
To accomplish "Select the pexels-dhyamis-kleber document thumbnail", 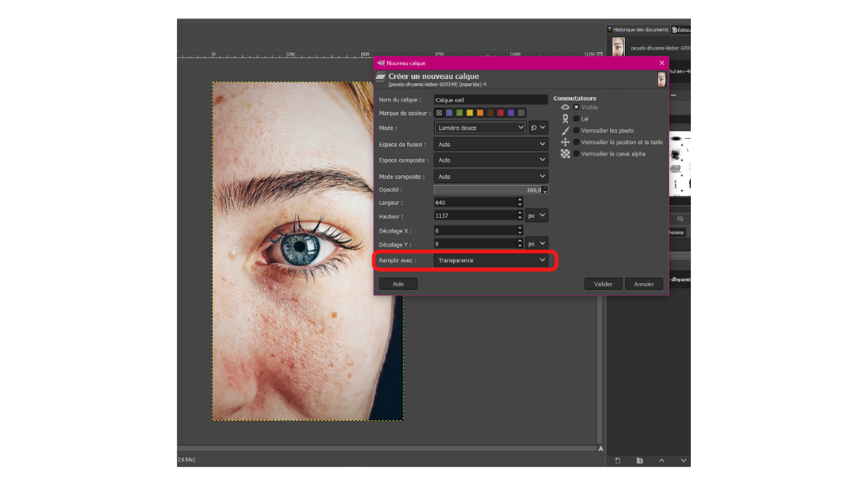I will click(618, 47).
